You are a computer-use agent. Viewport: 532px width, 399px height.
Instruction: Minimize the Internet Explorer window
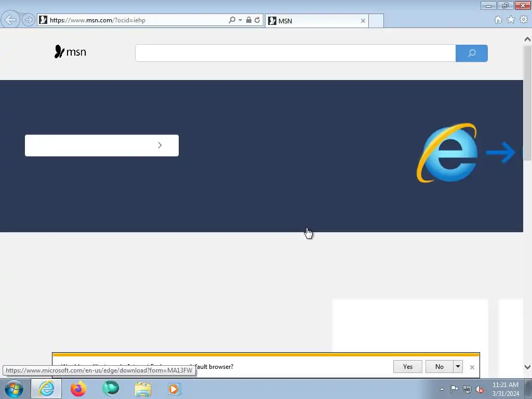pos(488,5)
